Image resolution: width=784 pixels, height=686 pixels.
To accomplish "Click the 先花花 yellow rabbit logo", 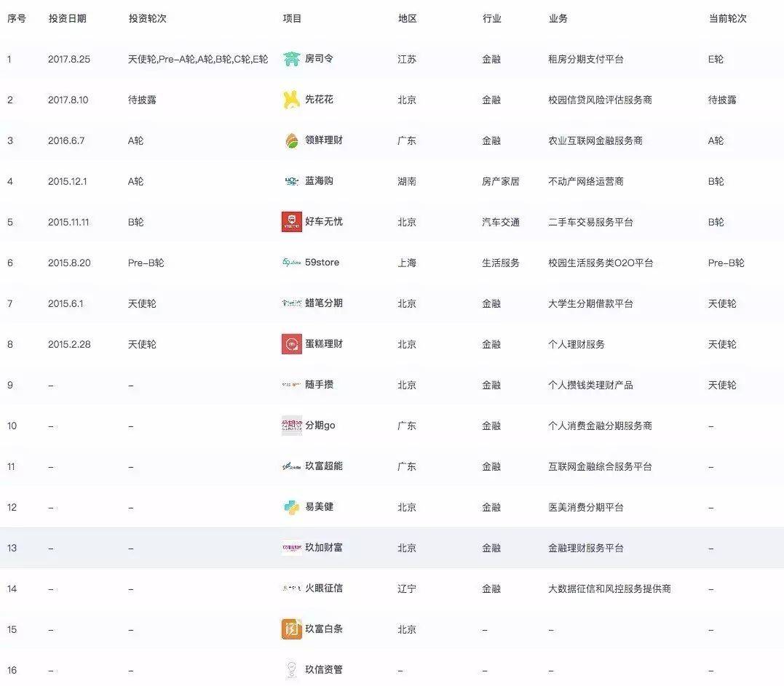I will (291, 100).
